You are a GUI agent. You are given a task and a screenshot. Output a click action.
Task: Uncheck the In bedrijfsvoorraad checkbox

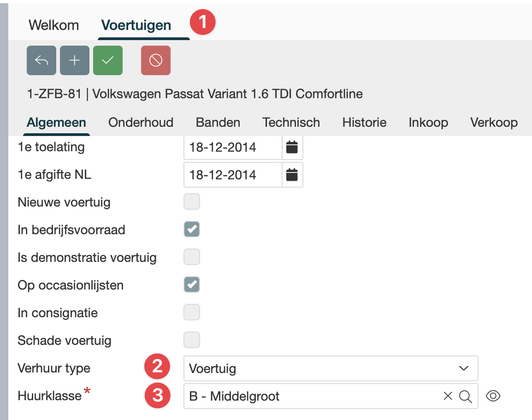192,230
